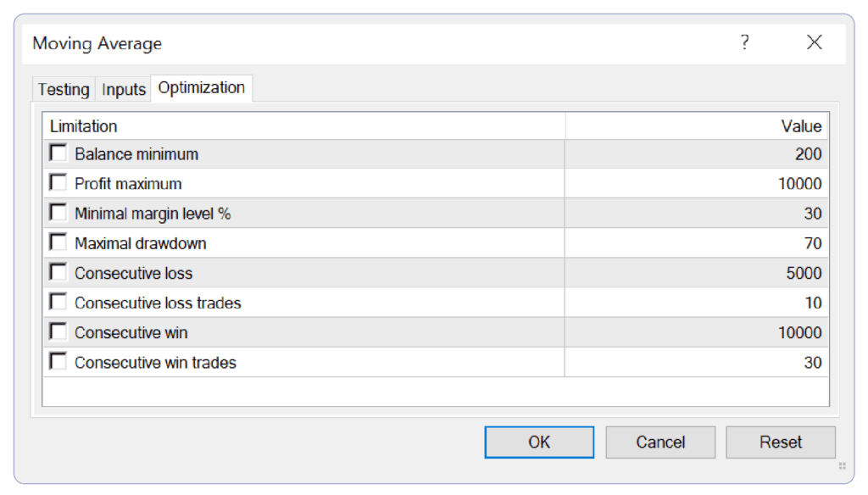Turn on the Consecutive win checkbox
868x495 pixels.
[x=58, y=331]
